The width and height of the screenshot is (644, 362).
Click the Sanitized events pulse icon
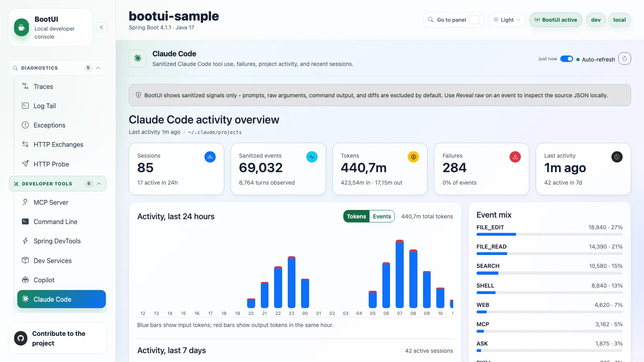pos(312,157)
